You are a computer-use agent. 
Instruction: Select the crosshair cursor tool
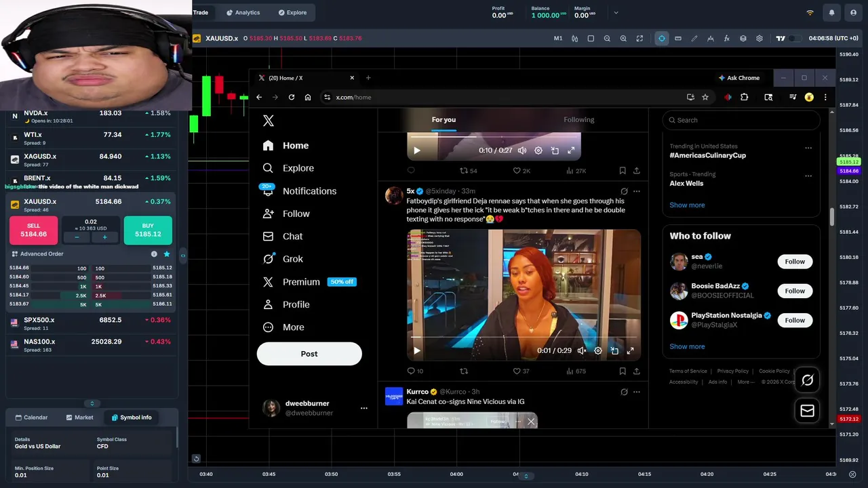coord(662,39)
